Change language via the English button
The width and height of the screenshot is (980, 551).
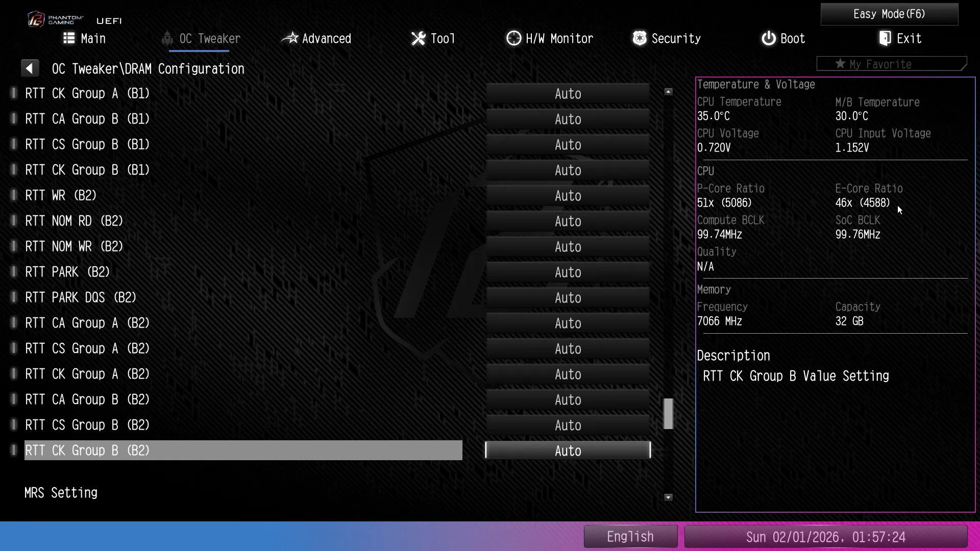[x=630, y=537]
